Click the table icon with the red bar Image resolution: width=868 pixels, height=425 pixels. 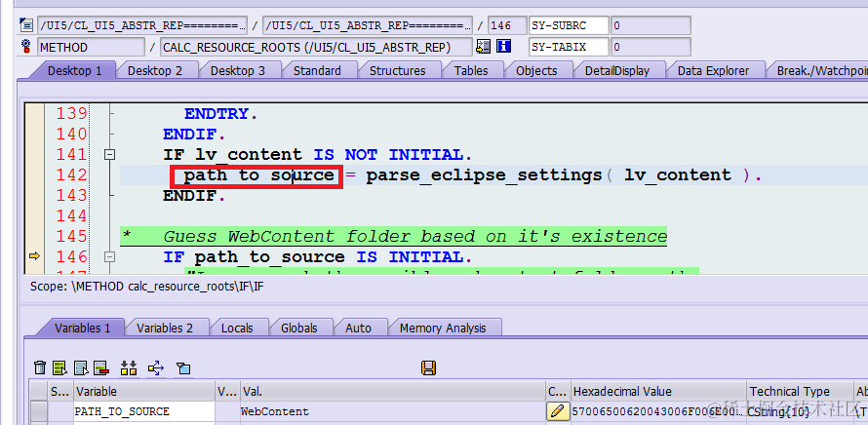tap(100, 367)
